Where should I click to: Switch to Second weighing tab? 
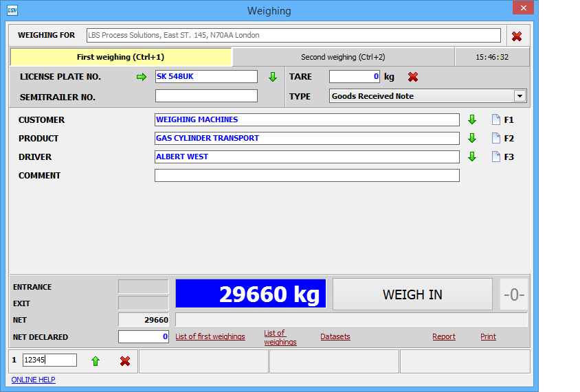343,57
